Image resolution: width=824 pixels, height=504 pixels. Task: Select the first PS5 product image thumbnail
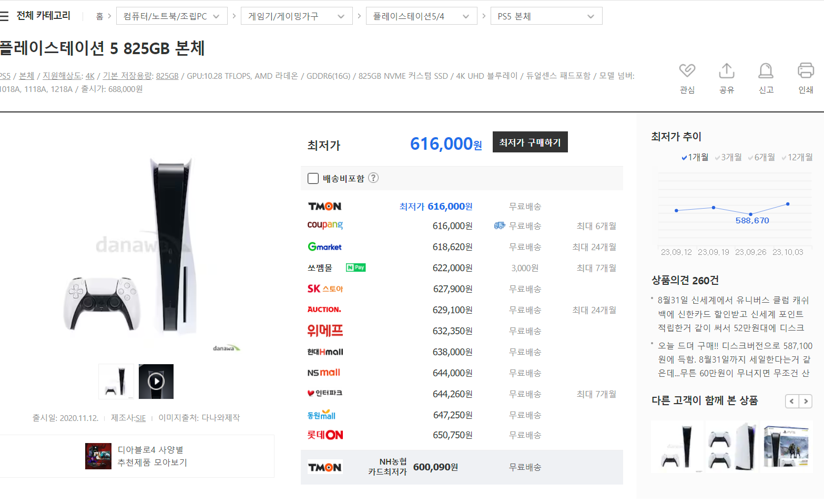pos(116,381)
